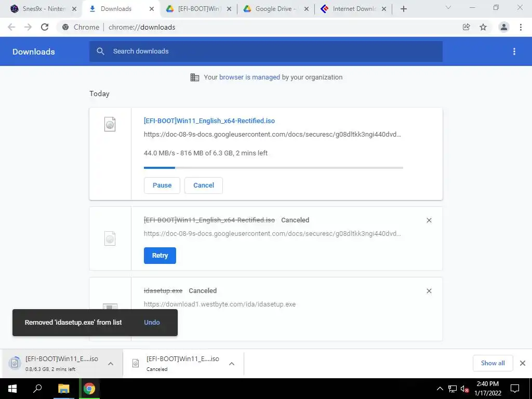Close the Internet Download tab
This screenshot has height=399, width=532.
tap(384, 9)
